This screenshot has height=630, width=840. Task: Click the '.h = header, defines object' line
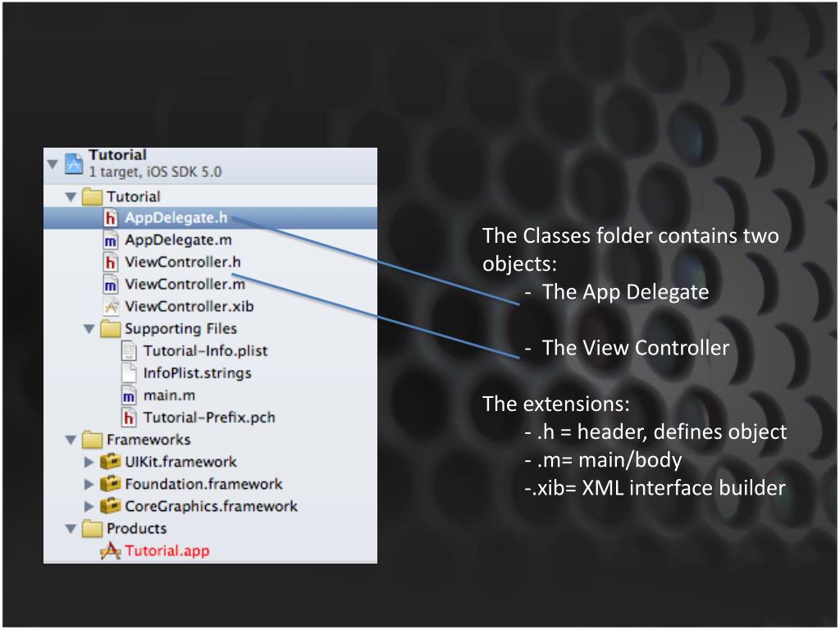tap(656, 431)
